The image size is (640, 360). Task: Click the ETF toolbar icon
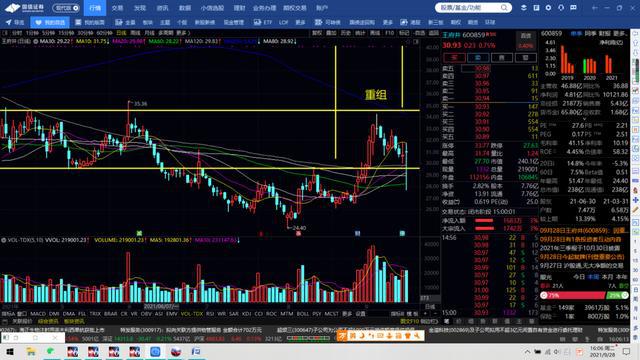tap(263, 22)
